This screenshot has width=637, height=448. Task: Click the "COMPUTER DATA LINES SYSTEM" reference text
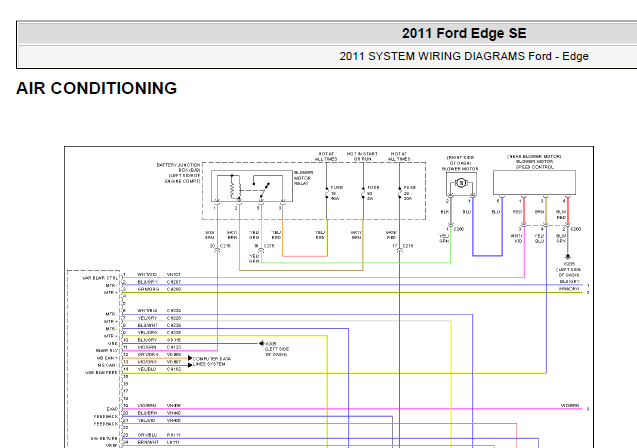[x=212, y=361]
